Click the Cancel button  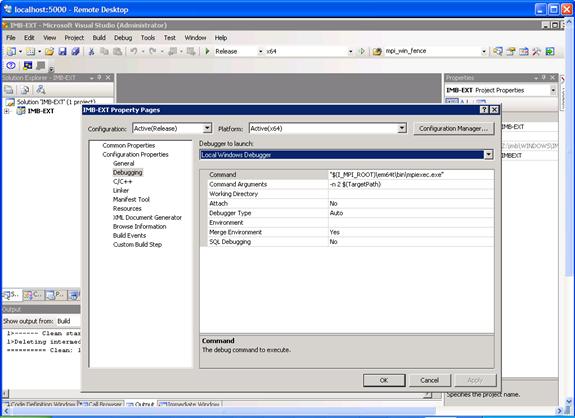429,380
